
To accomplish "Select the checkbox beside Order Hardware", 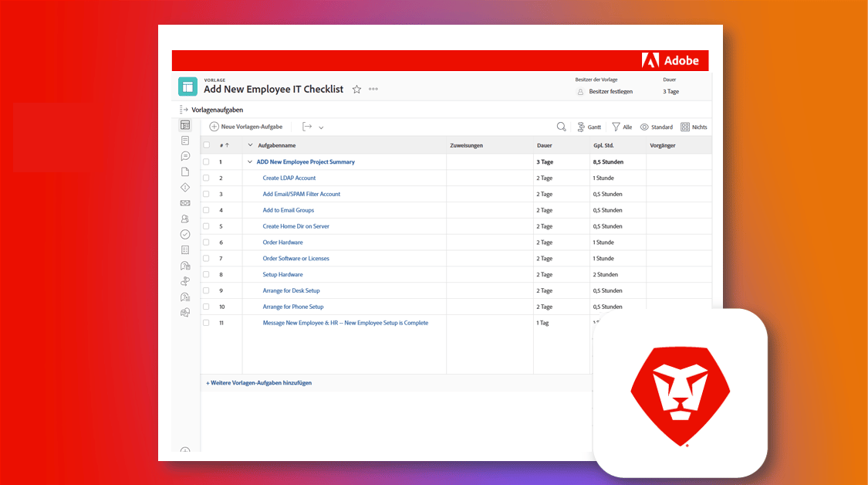I will point(205,242).
